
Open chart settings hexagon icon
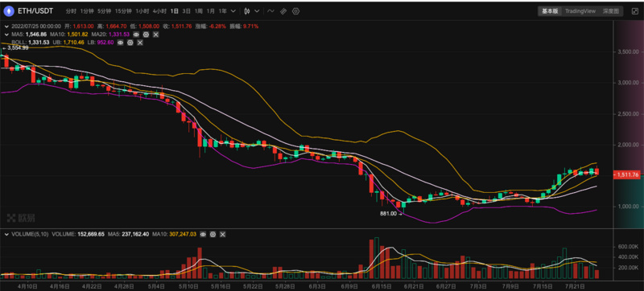click(x=295, y=11)
